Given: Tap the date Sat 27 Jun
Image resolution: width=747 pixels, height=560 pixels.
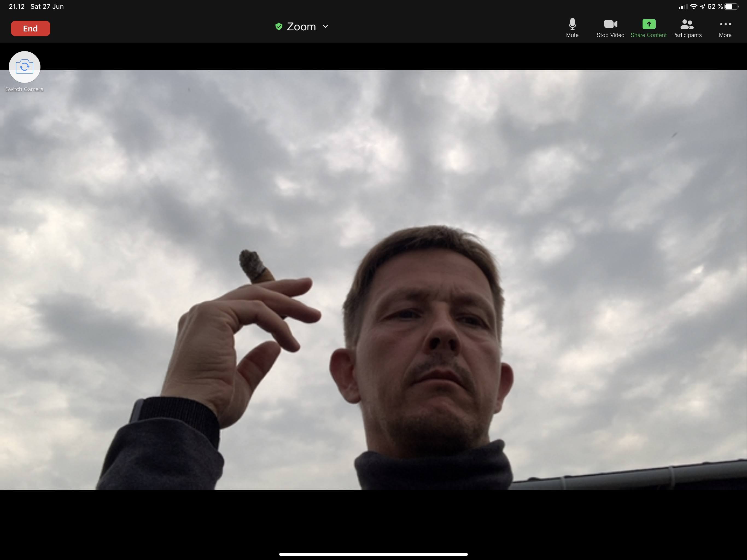Looking at the screenshot, I should coord(47,6).
